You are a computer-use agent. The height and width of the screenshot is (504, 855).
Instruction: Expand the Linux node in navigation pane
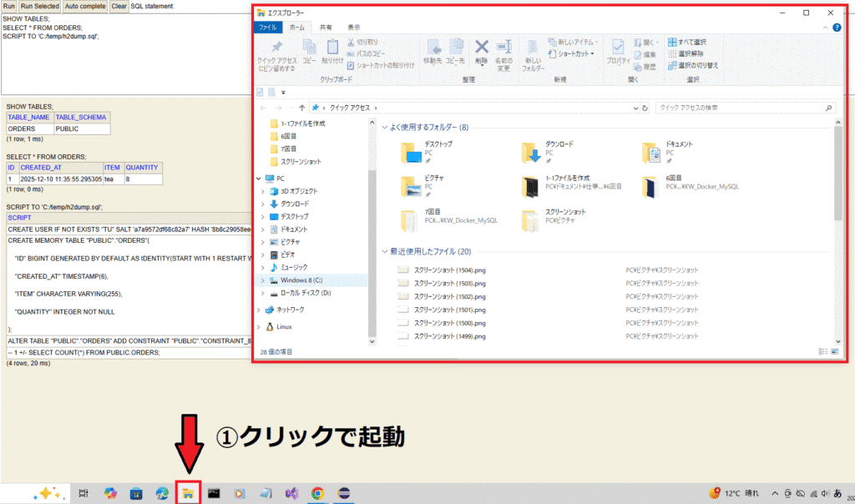pyautogui.click(x=260, y=326)
